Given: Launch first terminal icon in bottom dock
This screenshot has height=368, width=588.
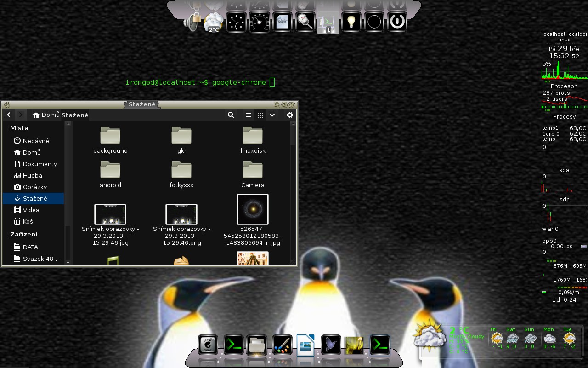Looking at the screenshot, I should [x=233, y=345].
